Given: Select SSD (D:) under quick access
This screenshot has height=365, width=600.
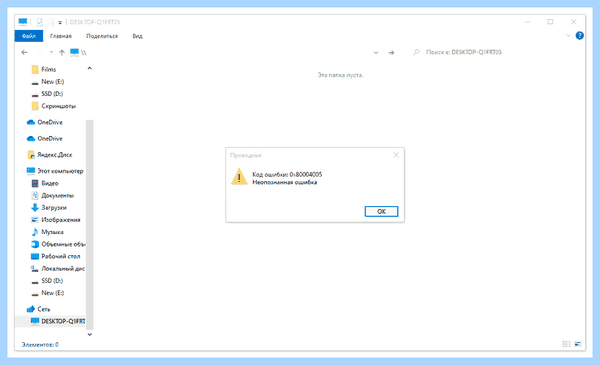Looking at the screenshot, I should tap(52, 94).
